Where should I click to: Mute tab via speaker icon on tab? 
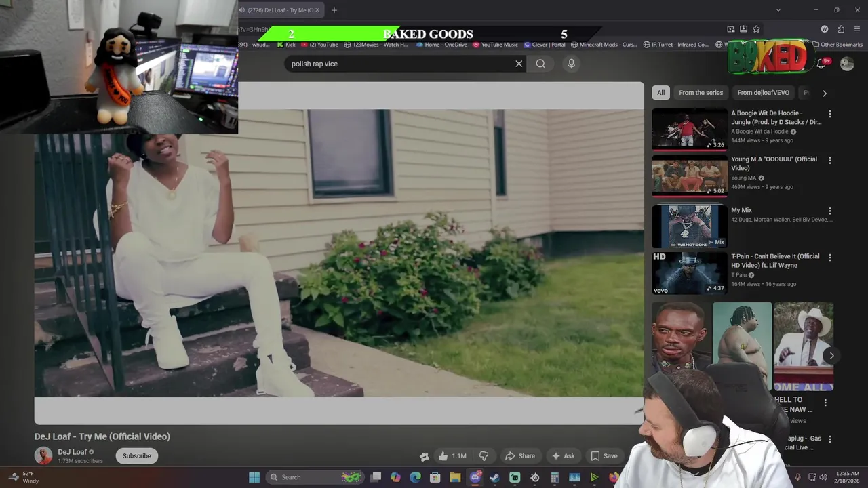click(x=242, y=10)
